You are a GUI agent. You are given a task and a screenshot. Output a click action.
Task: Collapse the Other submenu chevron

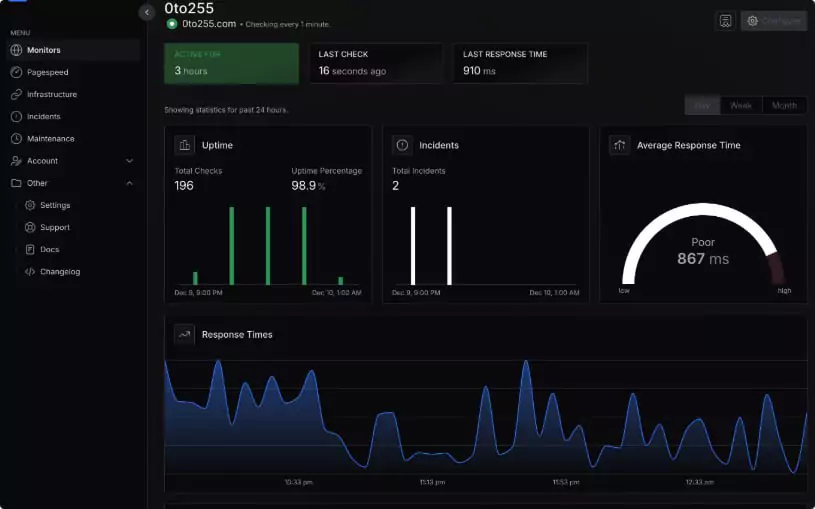pos(129,183)
